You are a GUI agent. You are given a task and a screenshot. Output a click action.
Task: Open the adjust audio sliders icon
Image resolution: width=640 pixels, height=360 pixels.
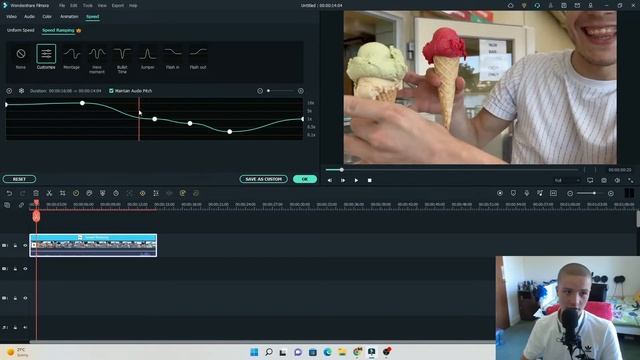coord(156,193)
